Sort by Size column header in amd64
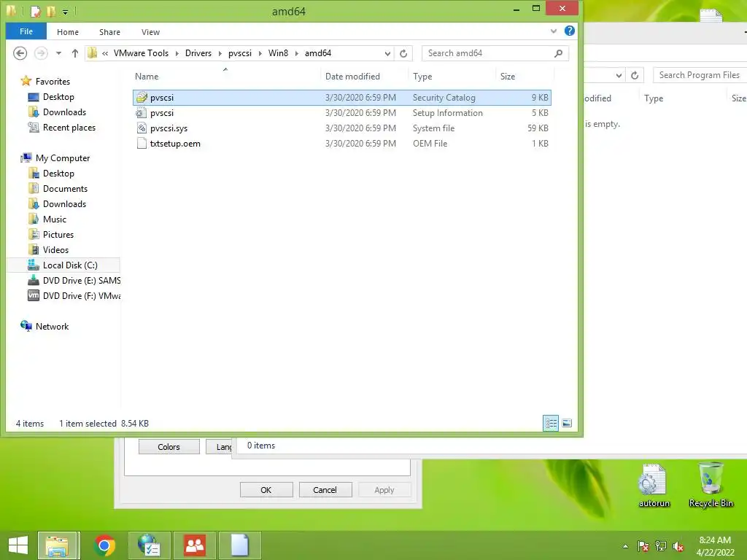Image resolution: width=747 pixels, height=560 pixels. click(508, 76)
